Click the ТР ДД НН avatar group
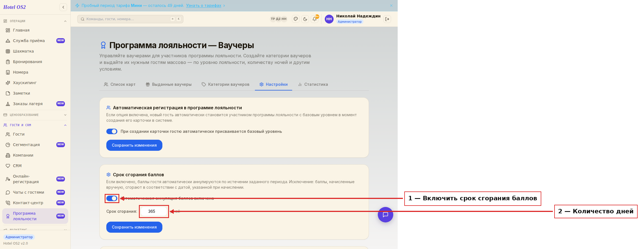 (x=278, y=19)
